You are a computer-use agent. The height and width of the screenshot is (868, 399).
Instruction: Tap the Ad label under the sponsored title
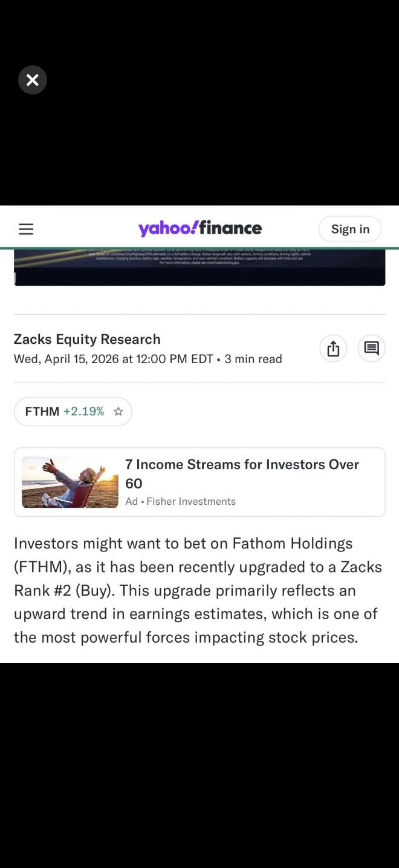tap(131, 501)
